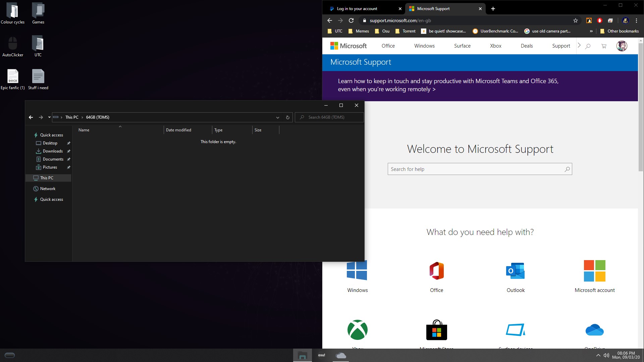644x362 pixels.
Task: Open the volume control in system tray
Action: click(x=606, y=355)
